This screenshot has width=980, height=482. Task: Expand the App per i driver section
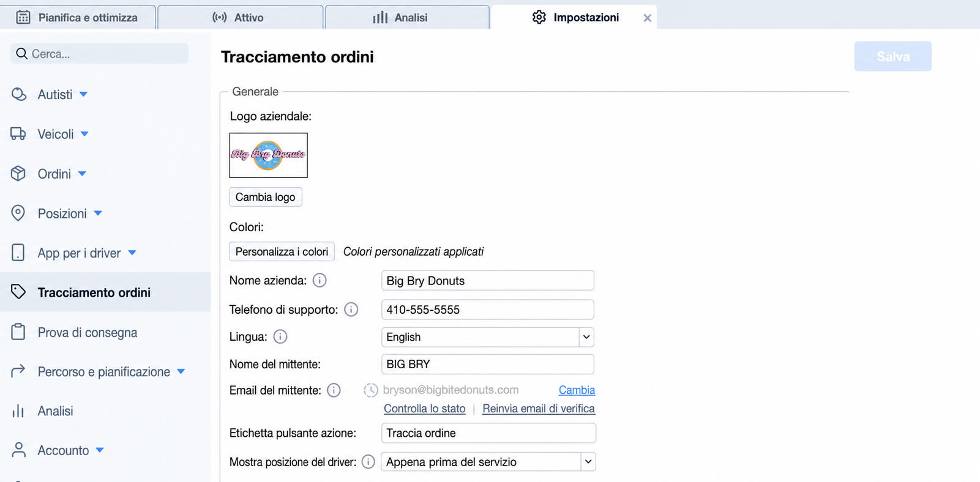click(x=132, y=253)
